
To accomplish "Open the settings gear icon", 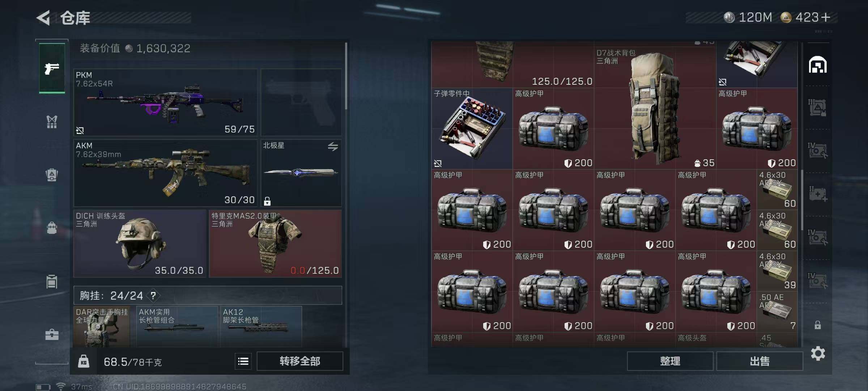I will pos(818,353).
